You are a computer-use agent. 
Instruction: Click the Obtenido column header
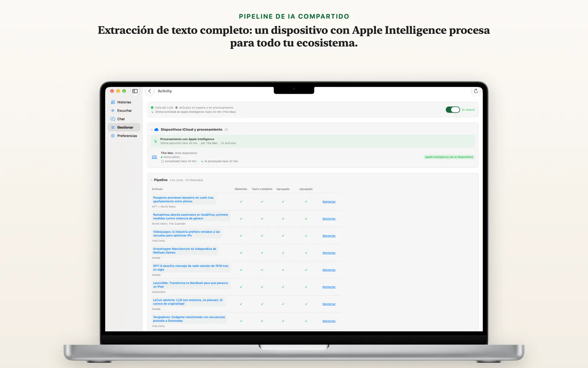pos(241,189)
